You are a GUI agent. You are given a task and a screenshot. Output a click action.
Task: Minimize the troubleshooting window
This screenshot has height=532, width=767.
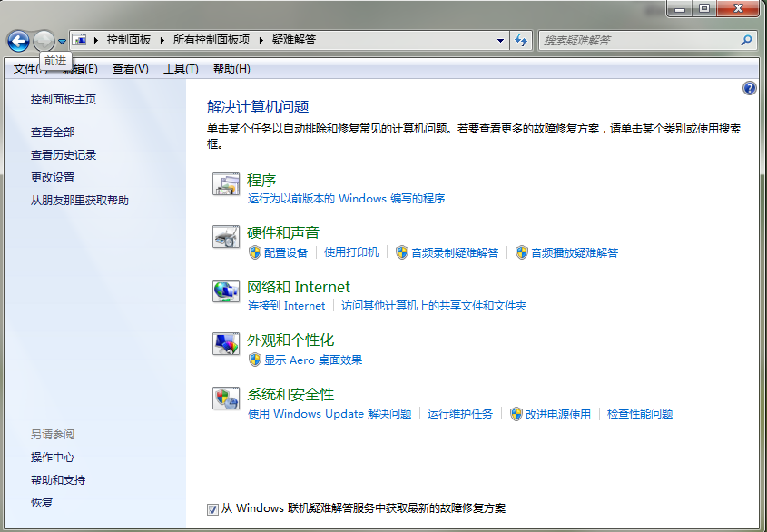pos(680,8)
